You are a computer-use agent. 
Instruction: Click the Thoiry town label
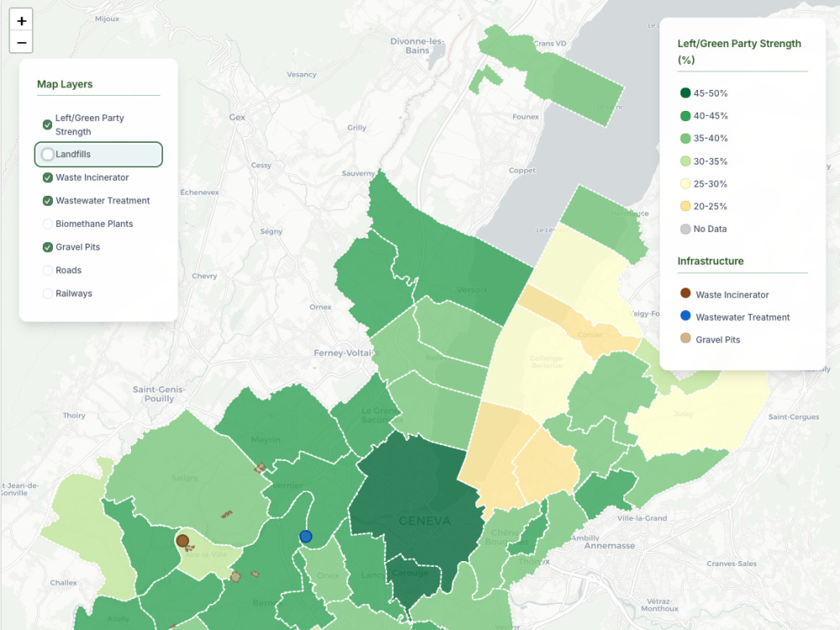click(74, 415)
